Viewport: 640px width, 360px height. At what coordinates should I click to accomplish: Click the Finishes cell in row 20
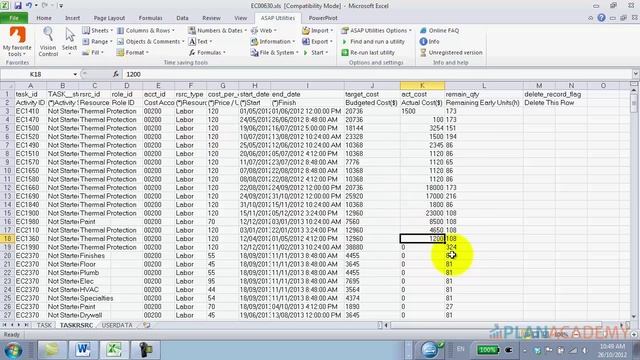tap(94, 256)
